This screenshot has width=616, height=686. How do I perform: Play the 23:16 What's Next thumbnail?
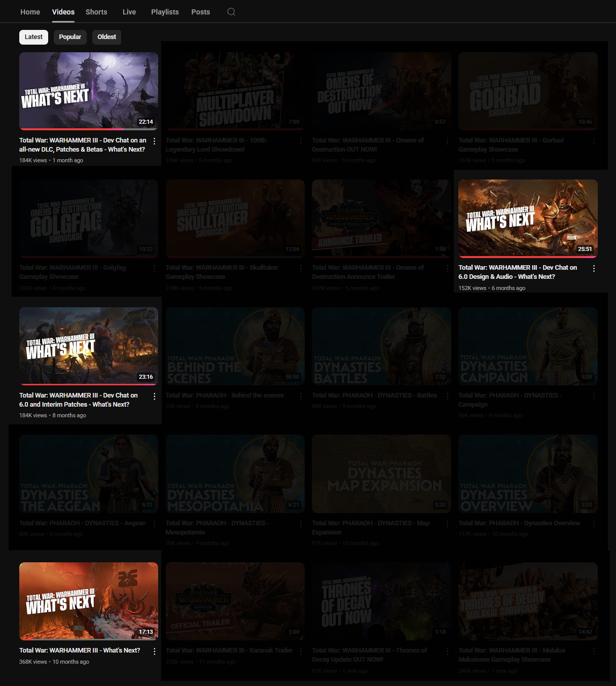point(89,346)
